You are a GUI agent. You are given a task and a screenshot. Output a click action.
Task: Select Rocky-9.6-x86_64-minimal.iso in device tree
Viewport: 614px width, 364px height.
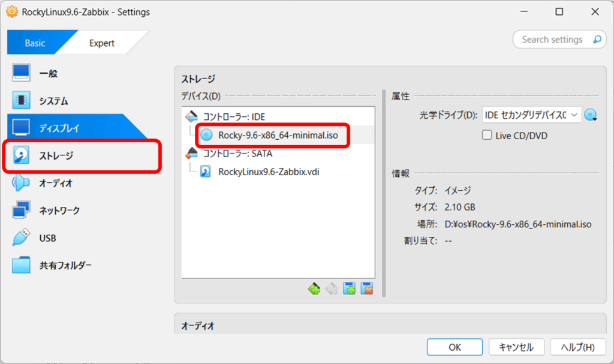[x=278, y=135]
